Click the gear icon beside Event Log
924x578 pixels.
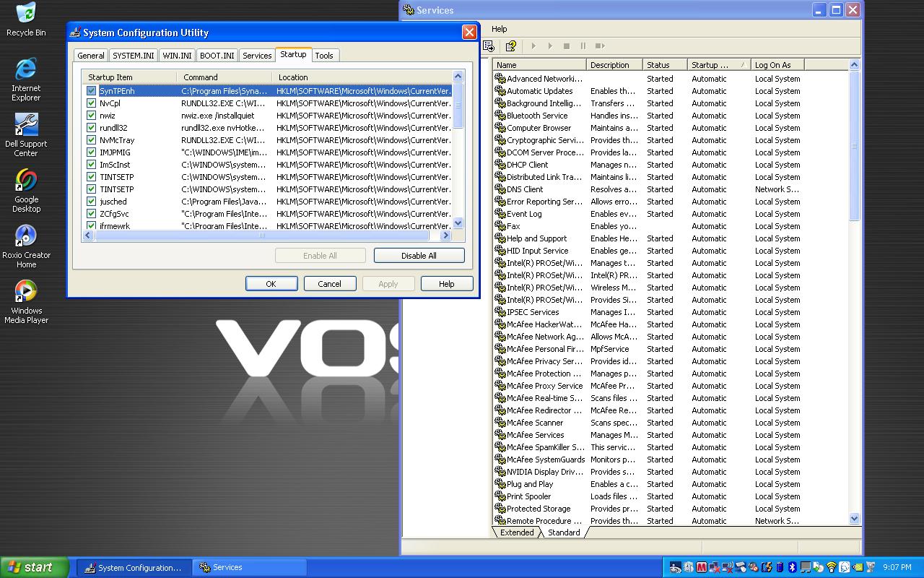[x=500, y=214]
